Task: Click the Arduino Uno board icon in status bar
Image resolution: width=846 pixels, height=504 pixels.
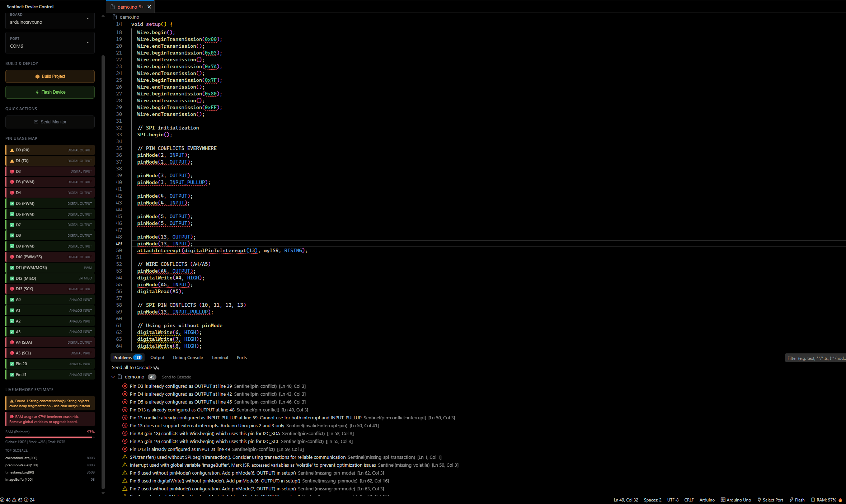Action: click(723, 500)
